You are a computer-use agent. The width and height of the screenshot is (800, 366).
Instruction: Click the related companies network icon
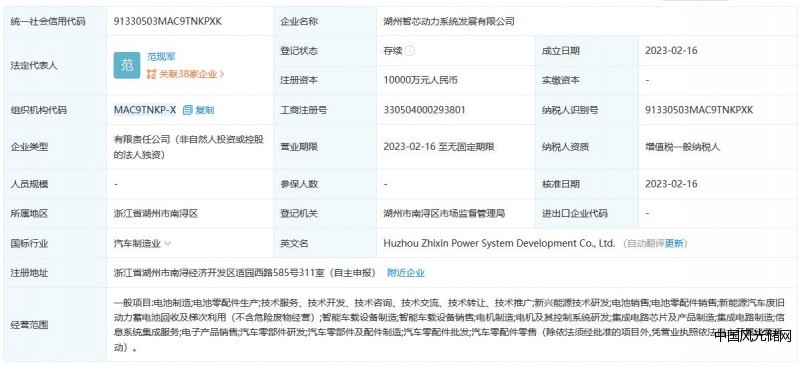[152, 74]
